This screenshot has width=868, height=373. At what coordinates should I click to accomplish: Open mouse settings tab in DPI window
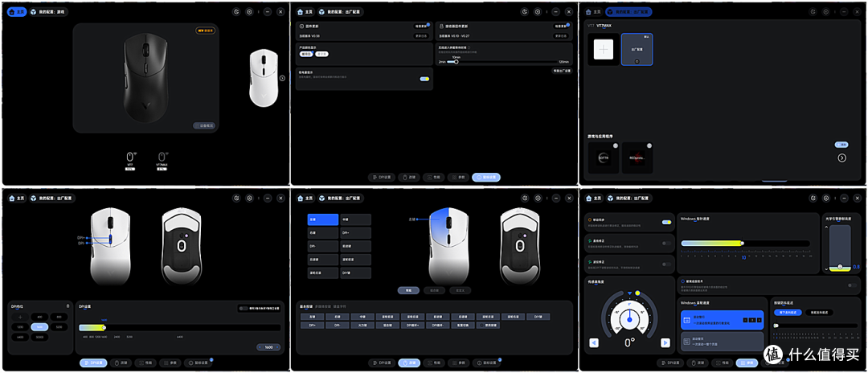198,363
